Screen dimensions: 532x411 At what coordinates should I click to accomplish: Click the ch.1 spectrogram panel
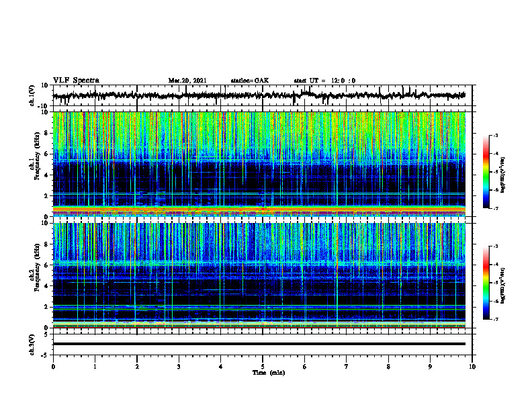coord(259,164)
